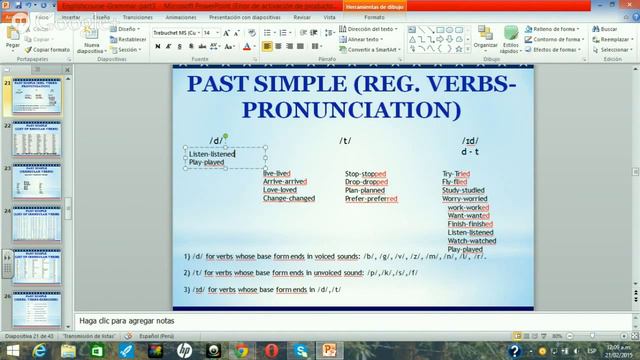640x360 pixels.
Task: Click the numbered list icon
Action: [284, 33]
